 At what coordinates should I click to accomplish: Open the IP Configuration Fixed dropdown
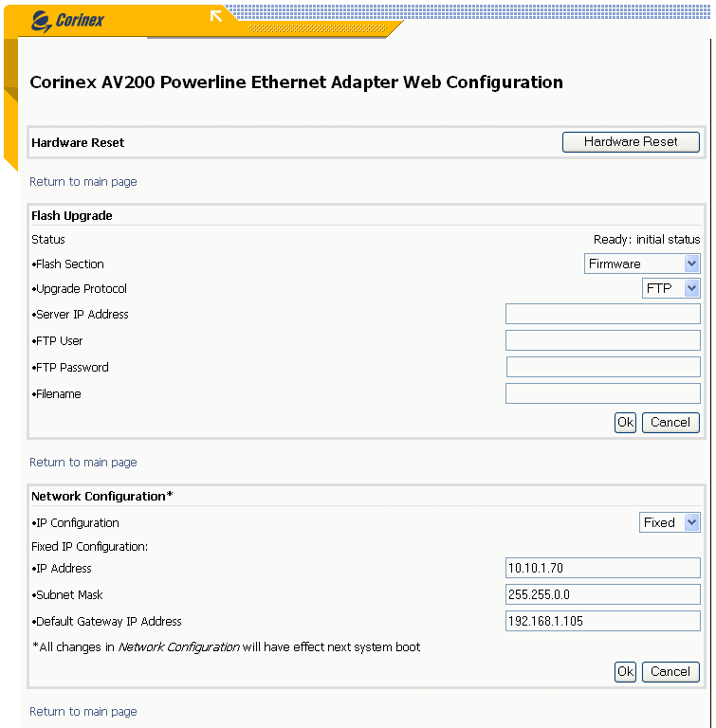point(670,522)
